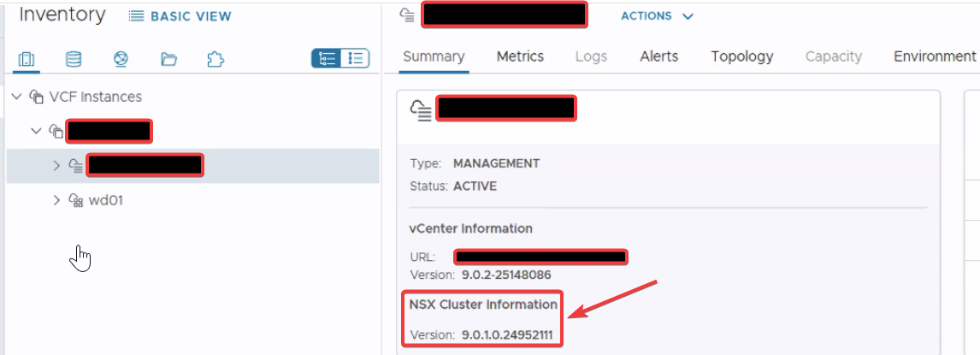The height and width of the screenshot is (355, 980).
Task: Switch to the Metrics tab
Action: [x=520, y=56]
